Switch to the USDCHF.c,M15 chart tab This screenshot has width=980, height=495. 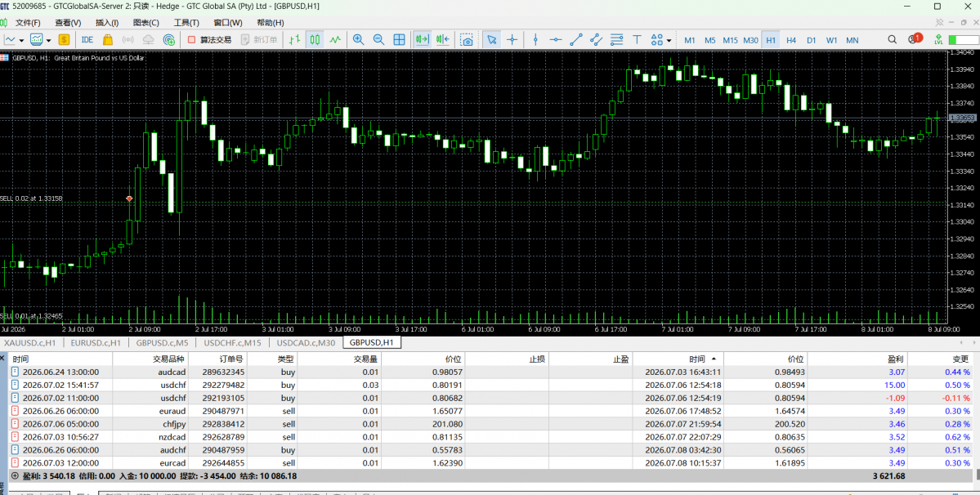(x=232, y=343)
